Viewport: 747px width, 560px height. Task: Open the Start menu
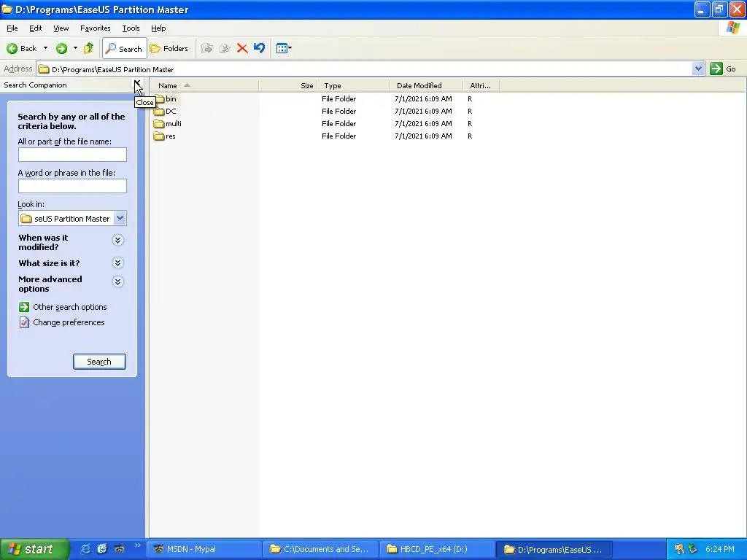click(35, 549)
